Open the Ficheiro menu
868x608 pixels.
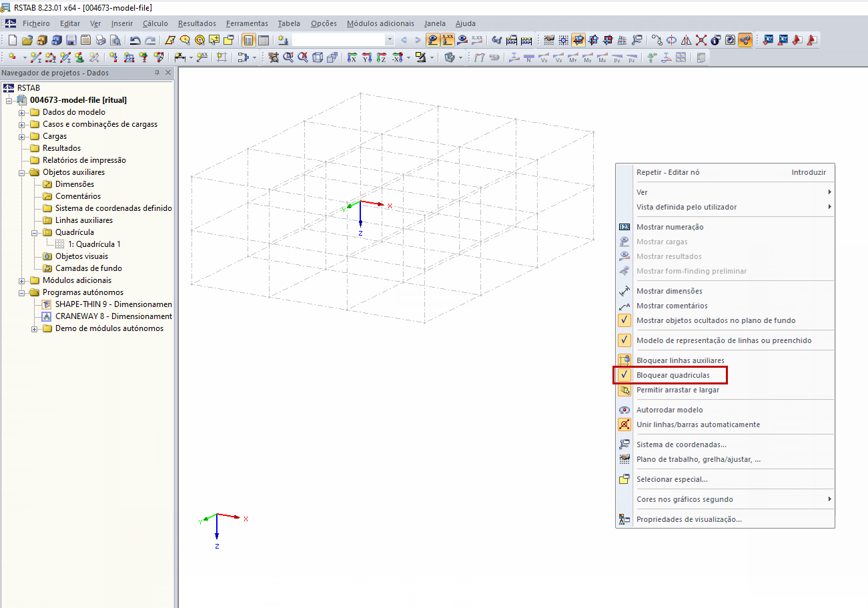36,23
